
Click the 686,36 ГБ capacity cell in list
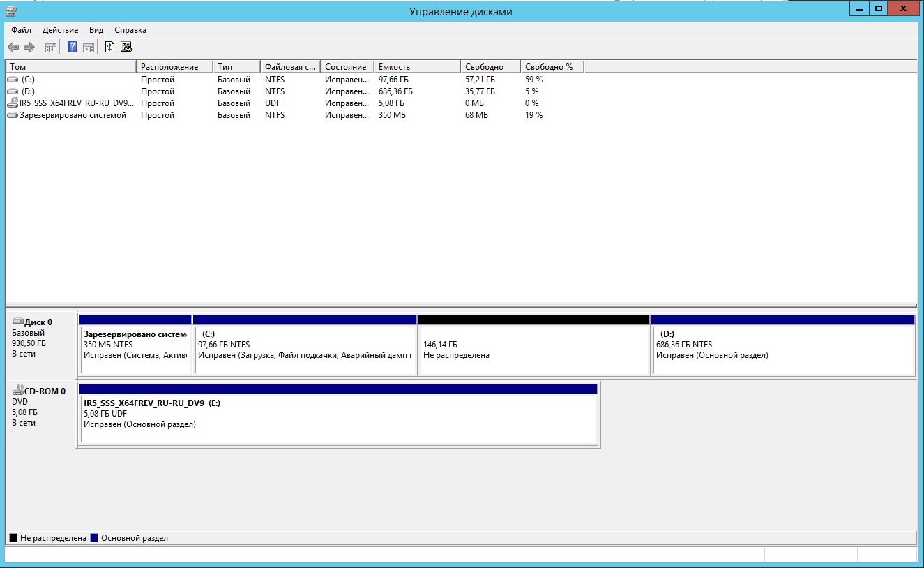[x=396, y=91]
